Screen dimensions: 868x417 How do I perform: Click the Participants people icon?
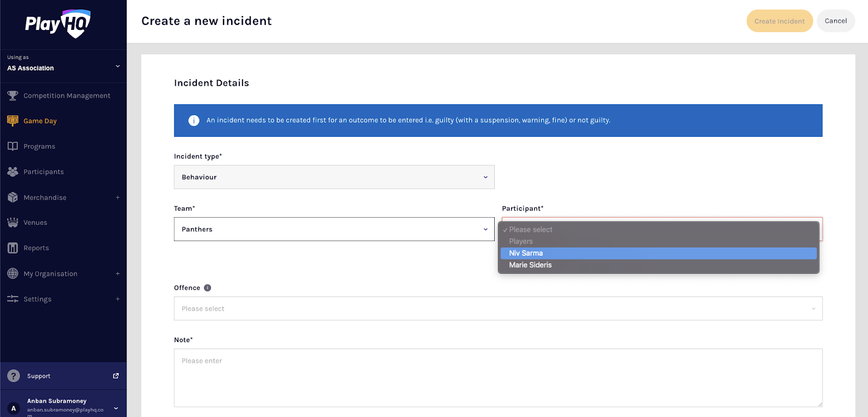click(12, 172)
